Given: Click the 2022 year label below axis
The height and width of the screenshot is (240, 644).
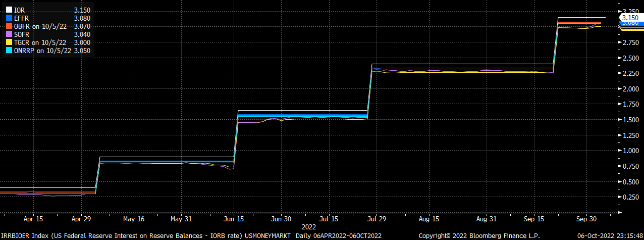Looking at the screenshot, I should pyautogui.click(x=309, y=227).
